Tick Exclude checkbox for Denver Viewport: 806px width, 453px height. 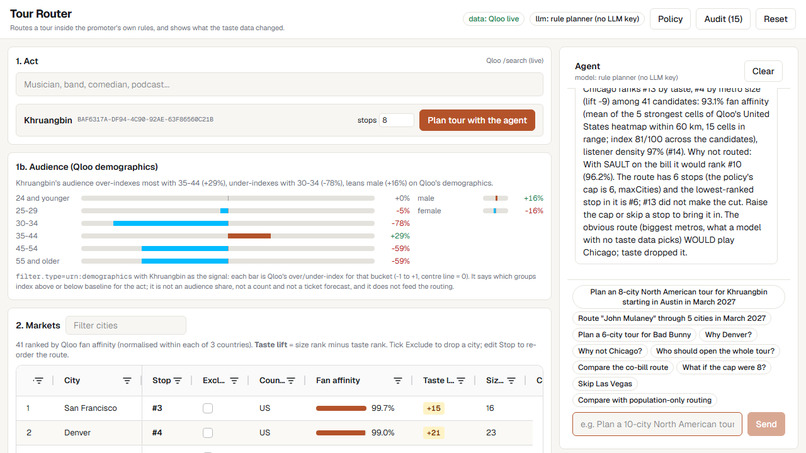[x=208, y=433]
